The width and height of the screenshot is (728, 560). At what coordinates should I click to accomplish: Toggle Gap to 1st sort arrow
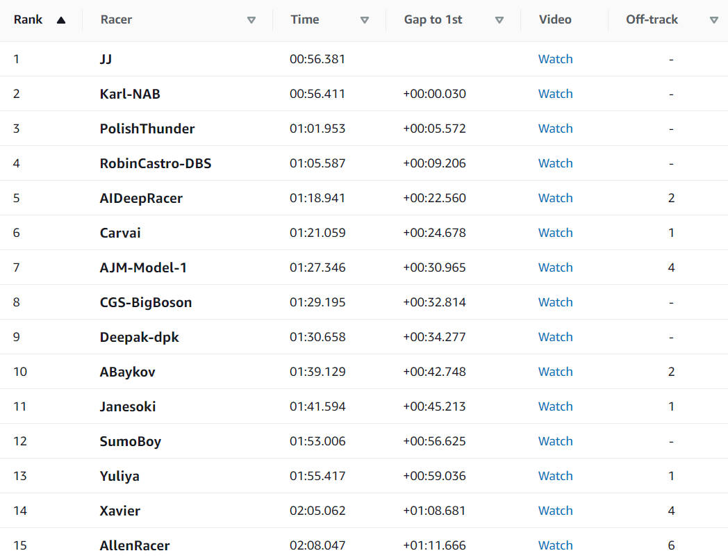pos(499,20)
